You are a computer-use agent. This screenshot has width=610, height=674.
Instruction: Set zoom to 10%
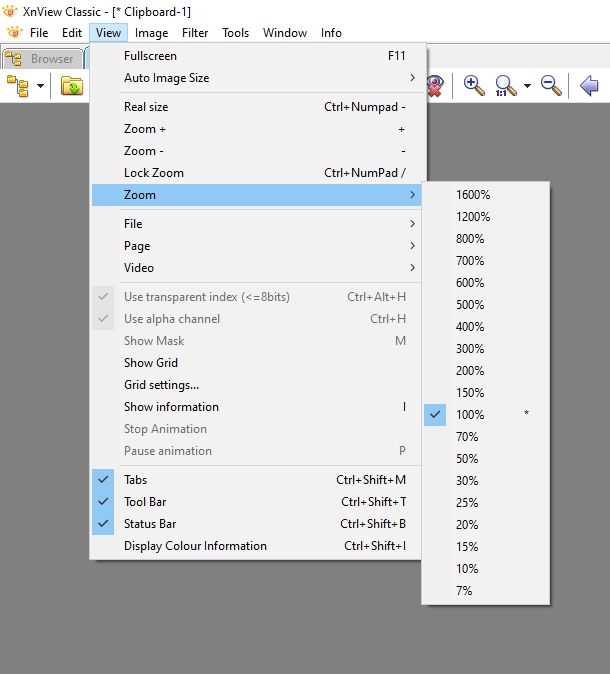(486, 569)
